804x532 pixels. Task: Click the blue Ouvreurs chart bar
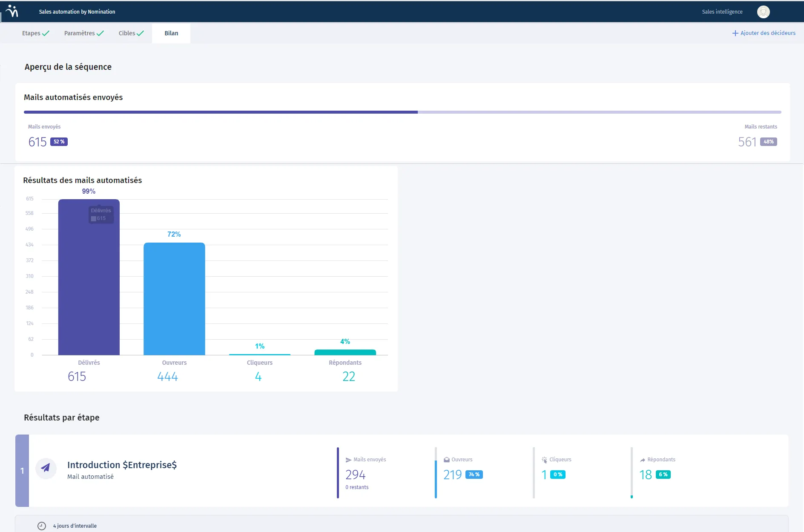(x=174, y=298)
